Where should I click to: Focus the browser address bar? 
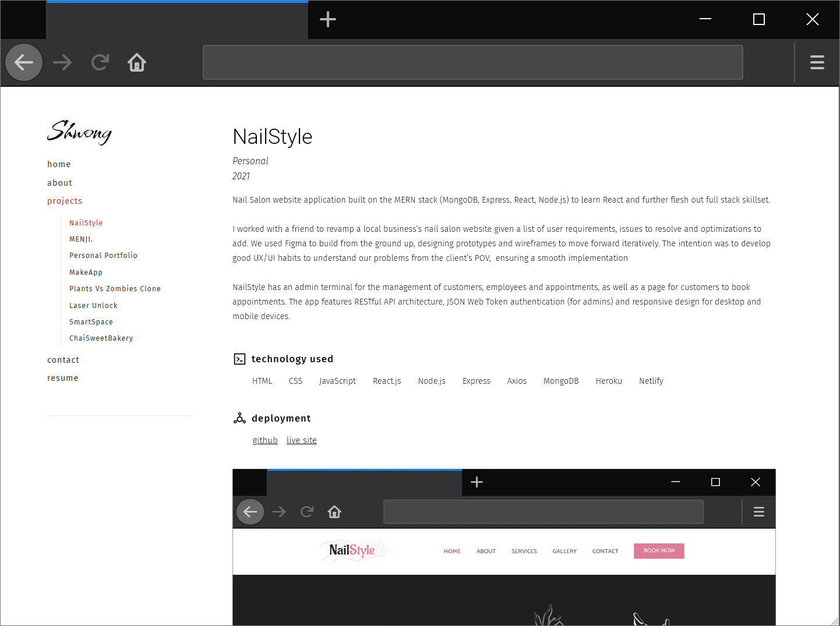click(472, 62)
